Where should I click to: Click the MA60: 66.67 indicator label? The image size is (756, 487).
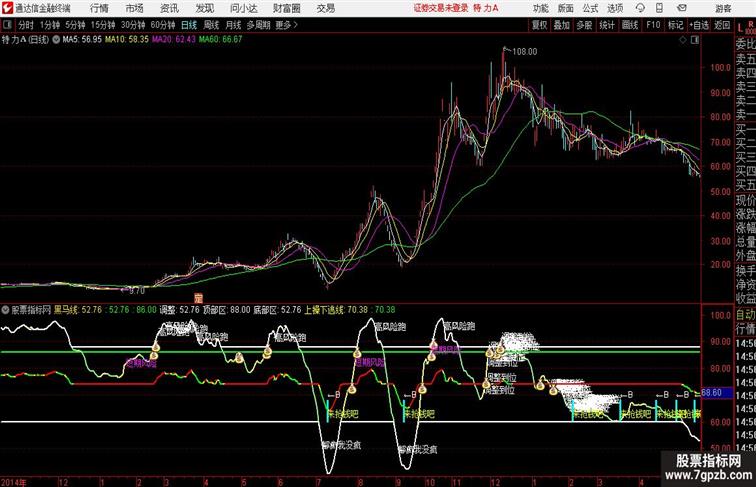220,40
